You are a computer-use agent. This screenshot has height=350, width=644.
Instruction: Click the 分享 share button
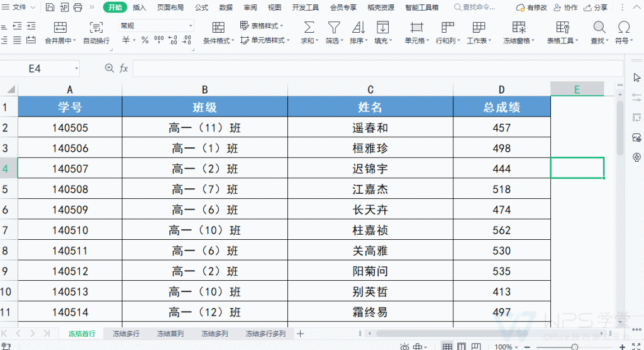[596, 8]
